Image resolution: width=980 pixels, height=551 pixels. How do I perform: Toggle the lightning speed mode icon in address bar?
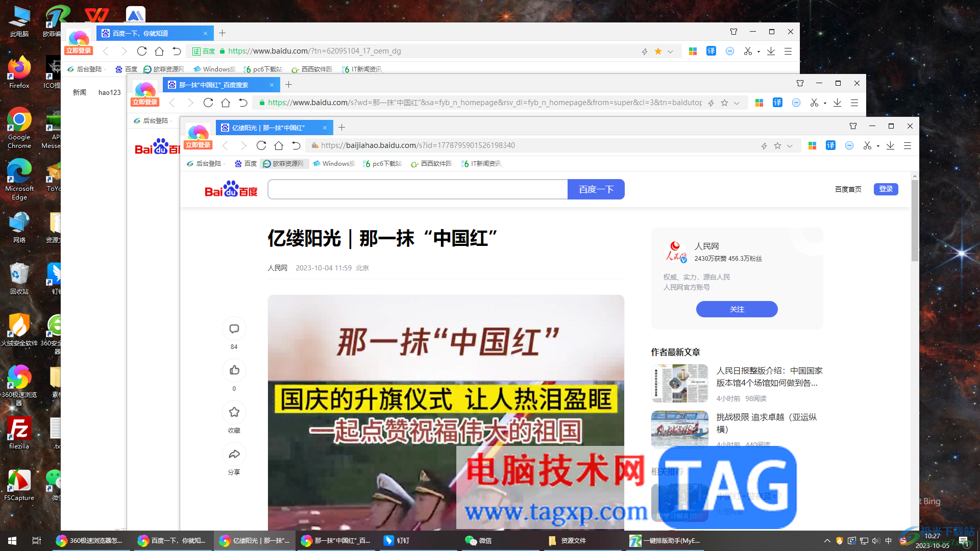coord(764,146)
